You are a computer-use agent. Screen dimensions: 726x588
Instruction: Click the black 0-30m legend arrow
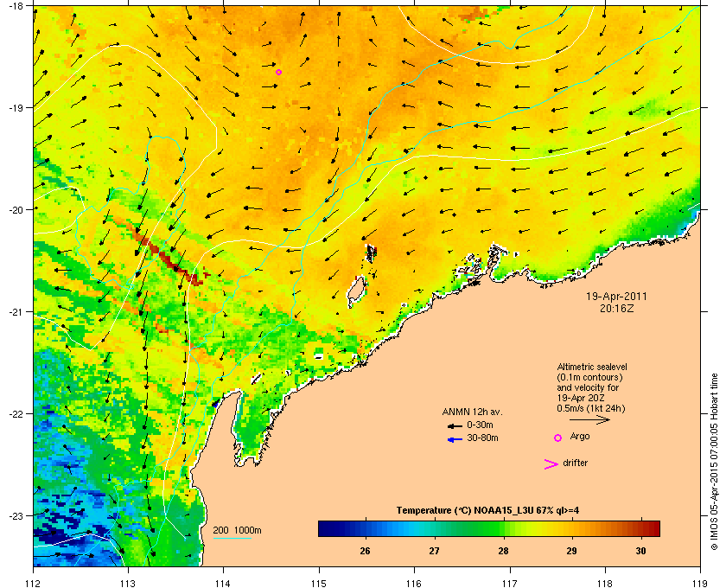455,425
